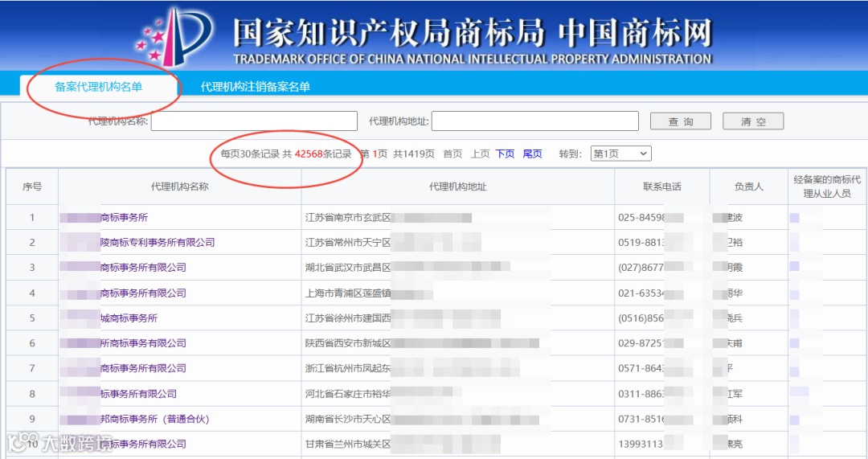Image resolution: width=868 pixels, height=459 pixels.
Task: Select address cell 江苏省常州市天宁区
Action: pyautogui.click(x=348, y=243)
